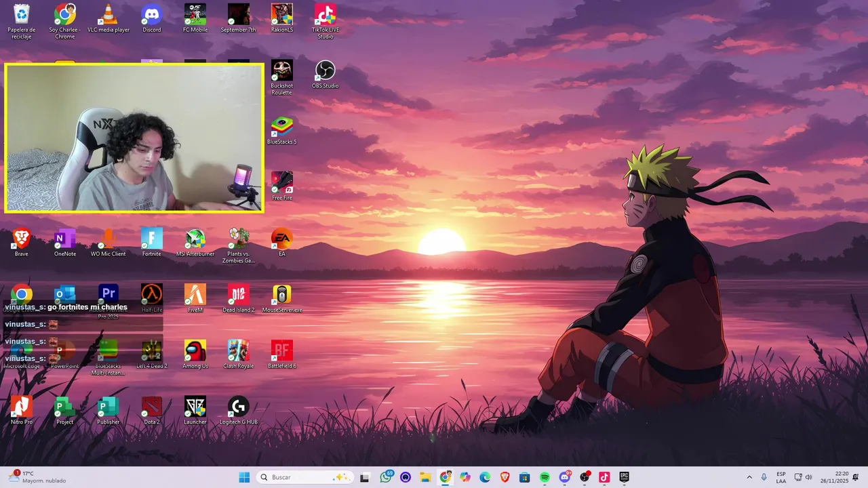
Task: Open the clock showing 22:20
Action: (x=835, y=477)
